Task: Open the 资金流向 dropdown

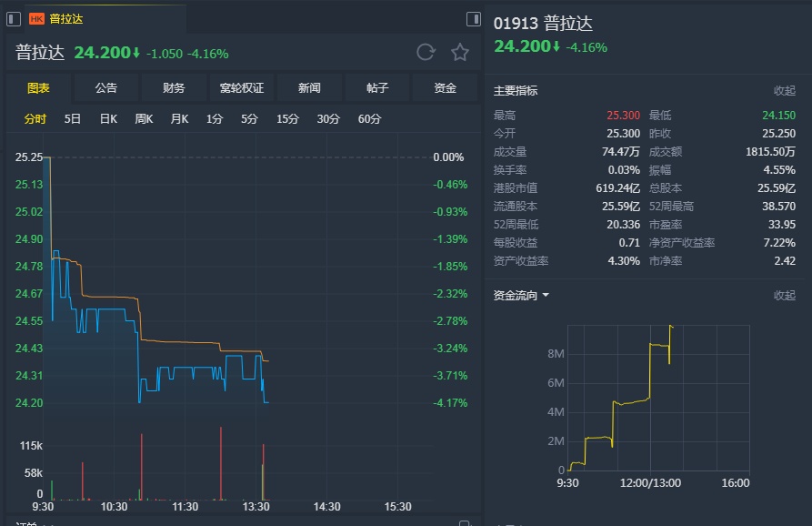Action: pyautogui.click(x=521, y=296)
